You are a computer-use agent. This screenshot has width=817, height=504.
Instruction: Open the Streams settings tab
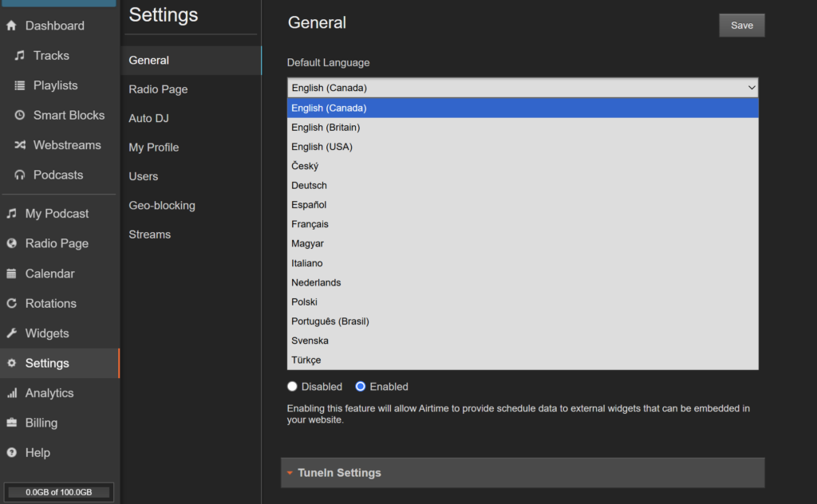point(191,234)
